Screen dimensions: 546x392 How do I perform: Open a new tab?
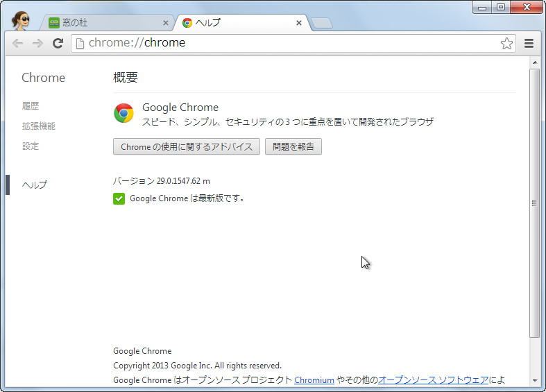322,24
